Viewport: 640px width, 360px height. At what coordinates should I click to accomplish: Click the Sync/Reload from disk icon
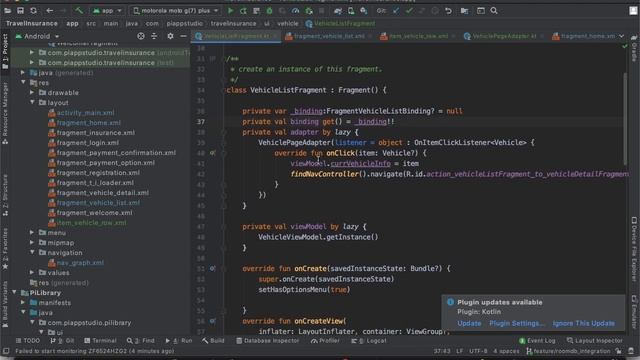pos(33,11)
